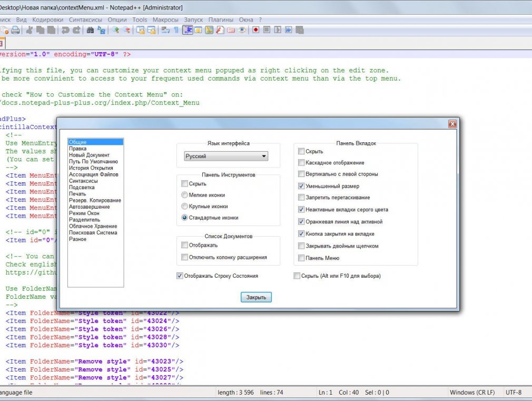
Task: Check Скрыть in Панель Инструментов group
Action: click(x=184, y=184)
